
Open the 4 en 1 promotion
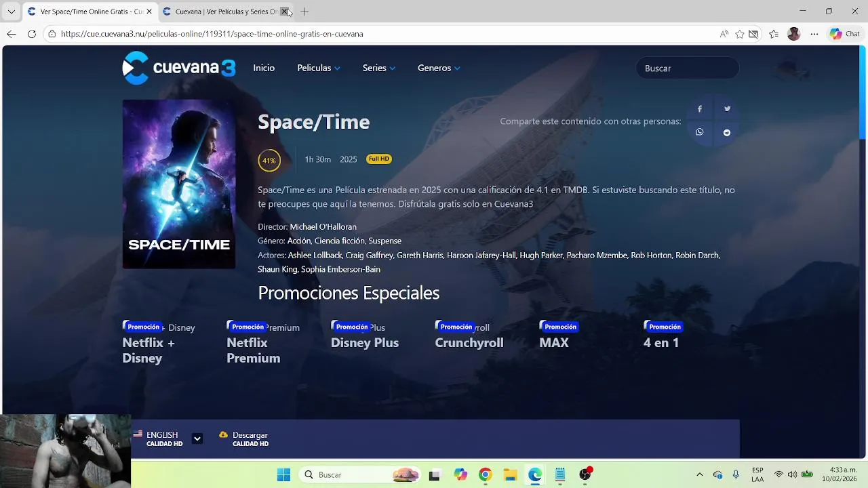pos(663,335)
